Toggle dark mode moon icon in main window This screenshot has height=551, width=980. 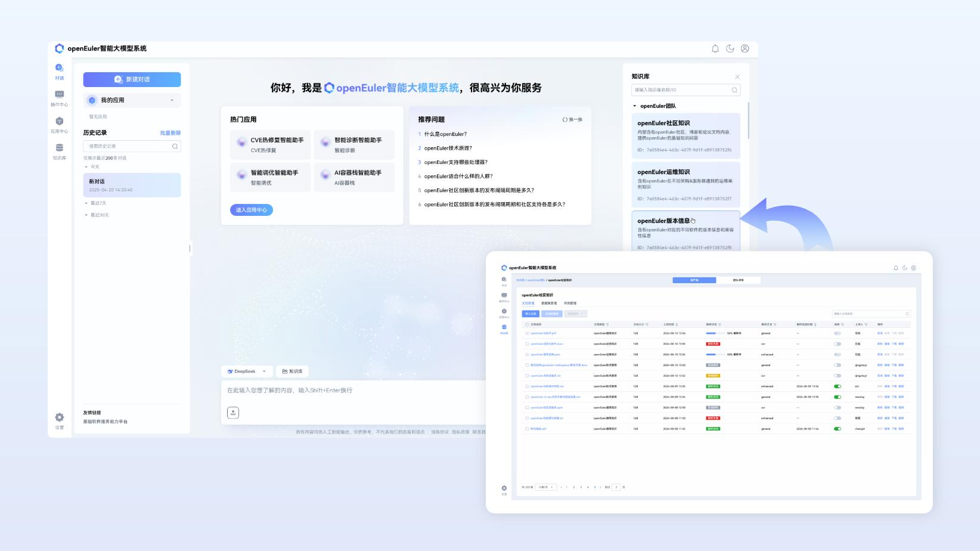(730, 49)
